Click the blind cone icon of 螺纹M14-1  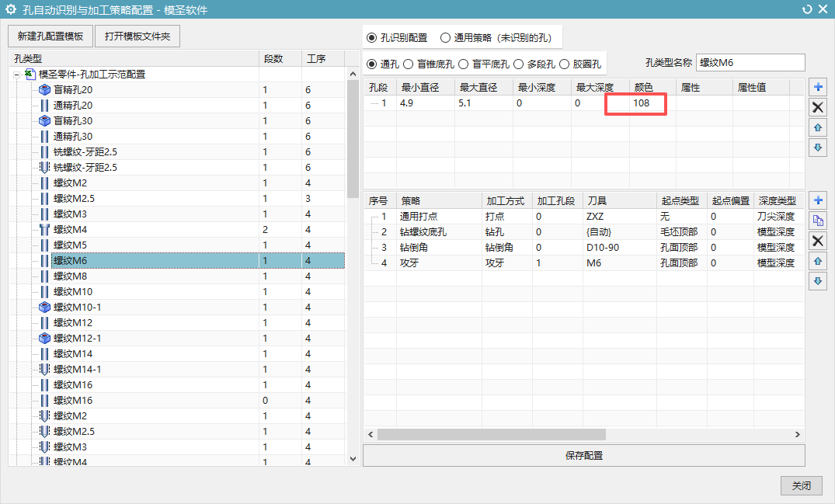45,369
